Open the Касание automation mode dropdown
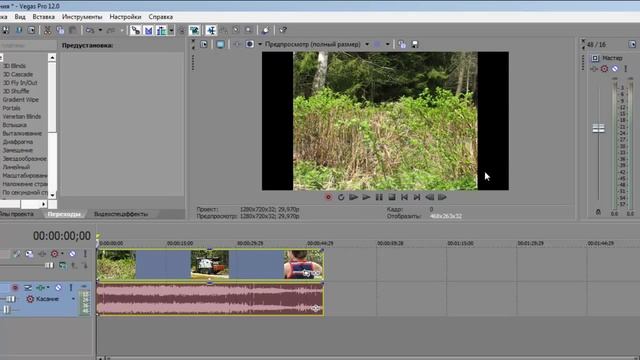 (73, 299)
